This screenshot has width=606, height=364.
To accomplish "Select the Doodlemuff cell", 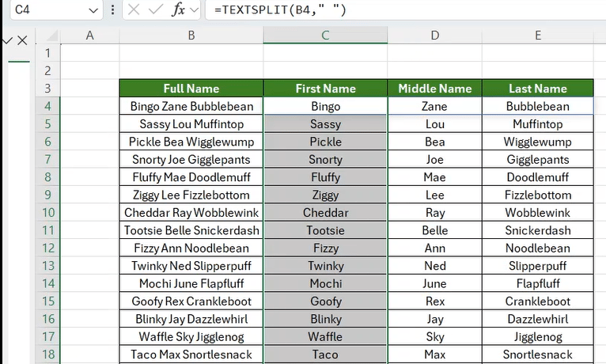I will (538, 177).
